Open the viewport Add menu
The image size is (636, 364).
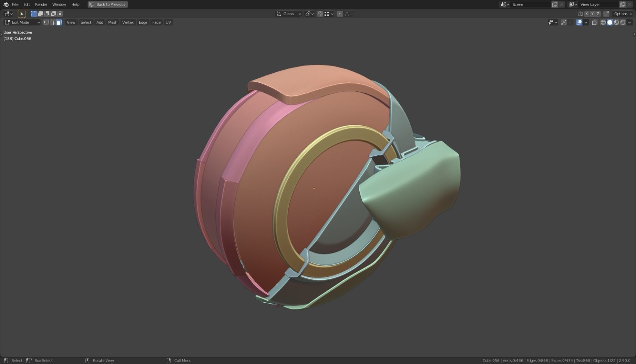point(100,22)
